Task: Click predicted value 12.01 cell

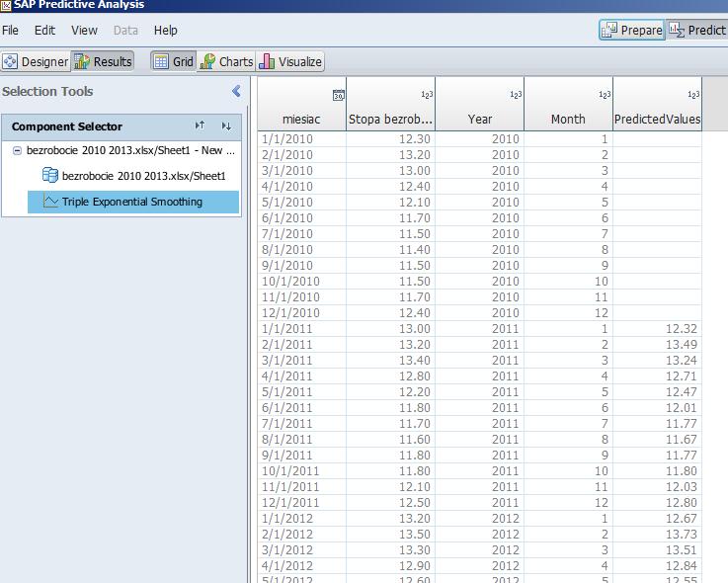Action: point(658,407)
